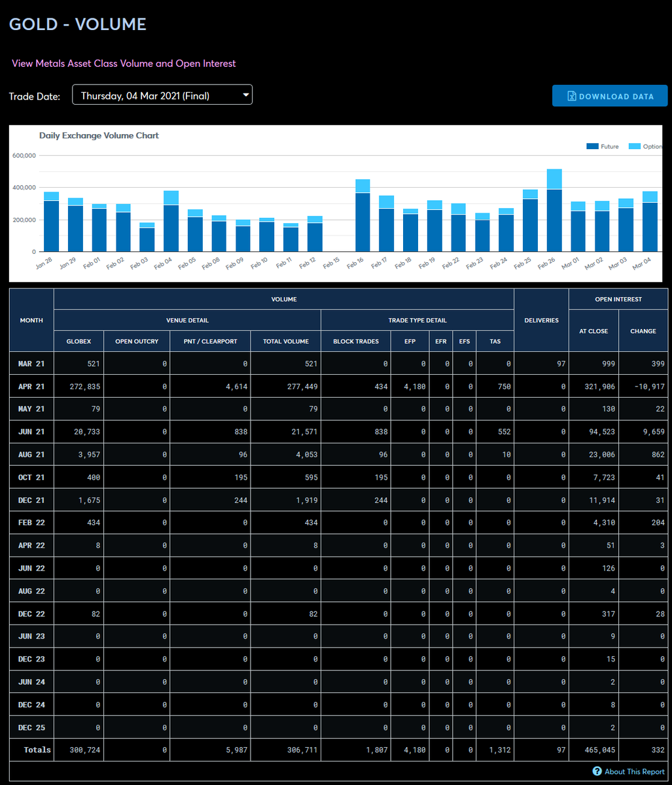Screen dimensions: 672x785
Task: Click the 277,449 total volume value
Action: pyautogui.click(x=302, y=387)
